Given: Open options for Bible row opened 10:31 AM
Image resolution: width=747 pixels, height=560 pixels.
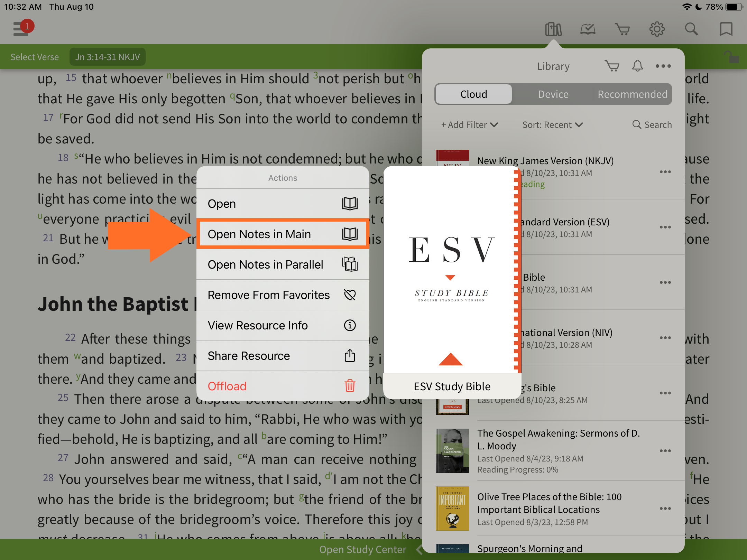Looking at the screenshot, I should tap(665, 282).
